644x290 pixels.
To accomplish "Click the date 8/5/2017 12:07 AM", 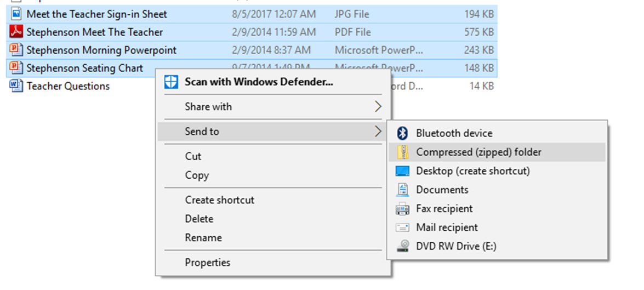I will [274, 14].
